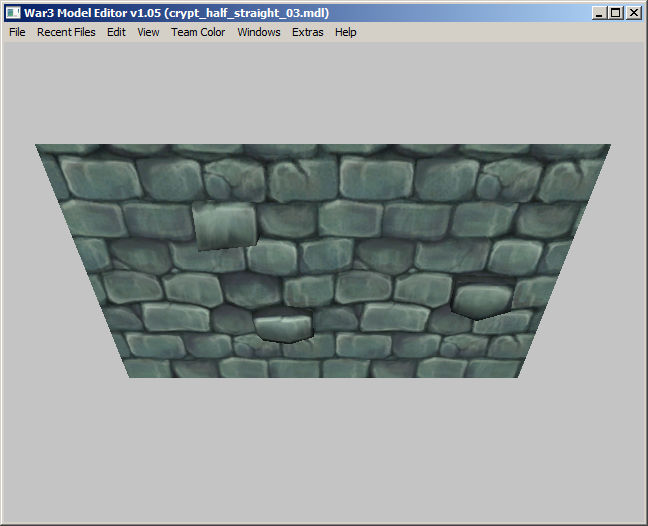The width and height of the screenshot is (648, 526).
Task: Open the Recent Files menu
Action: 66,32
